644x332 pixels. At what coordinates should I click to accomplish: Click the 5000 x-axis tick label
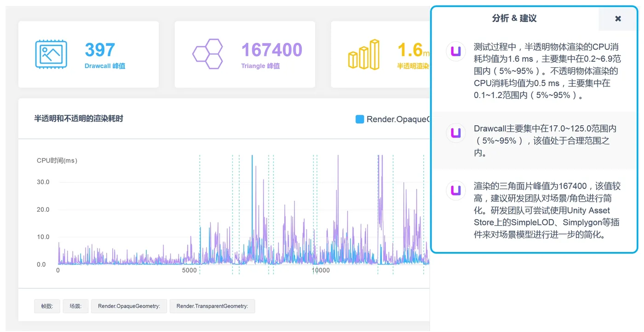point(190,270)
